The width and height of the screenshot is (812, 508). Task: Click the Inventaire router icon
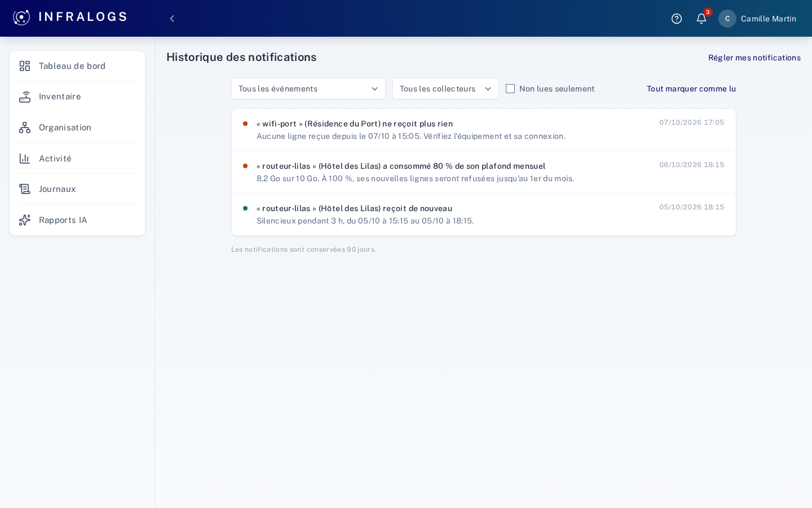pos(24,97)
